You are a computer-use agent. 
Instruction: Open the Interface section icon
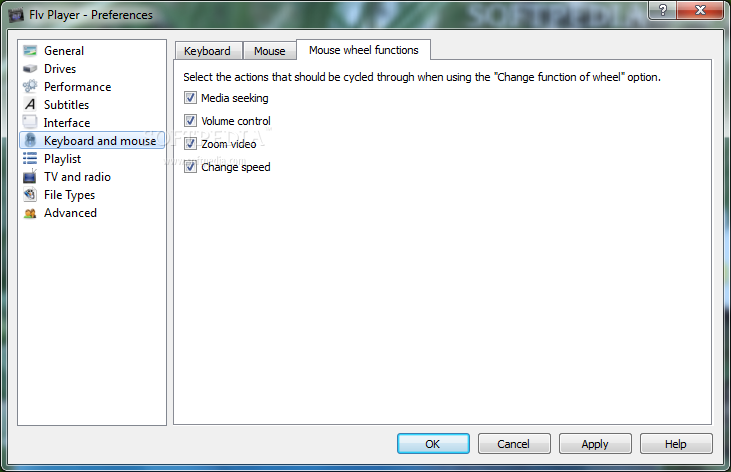30,122
